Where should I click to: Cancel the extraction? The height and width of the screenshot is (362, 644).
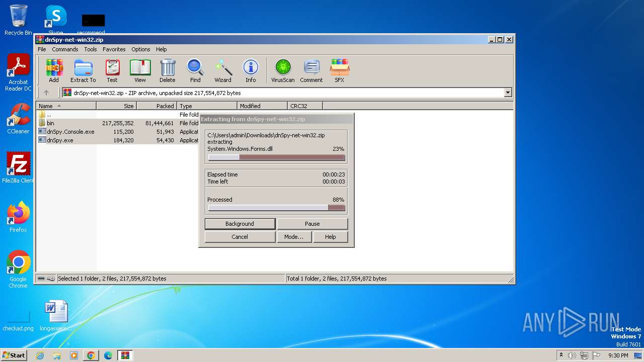pos(239,237)
